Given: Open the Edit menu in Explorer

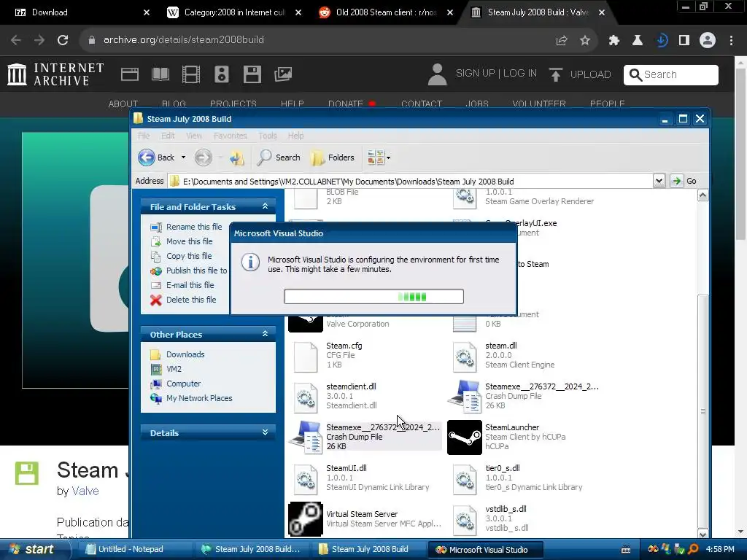Looking at the screenshot, I should pyautogui.click(x=168, y=136).
